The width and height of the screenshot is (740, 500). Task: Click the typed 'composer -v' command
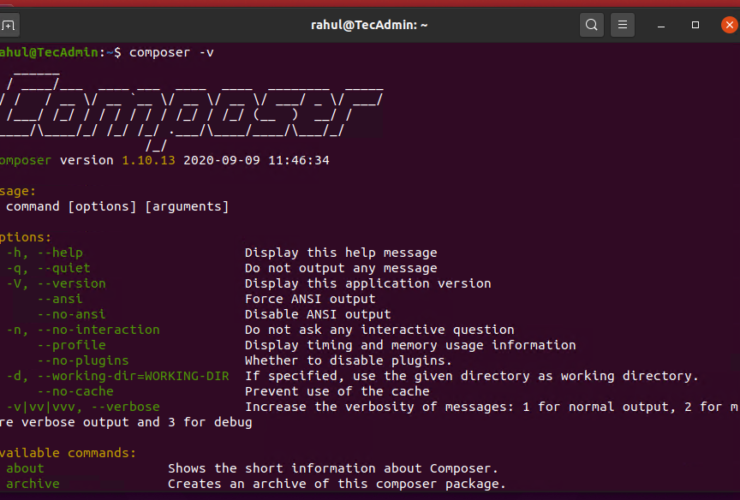pyautogui.click(x=170, y=51)
